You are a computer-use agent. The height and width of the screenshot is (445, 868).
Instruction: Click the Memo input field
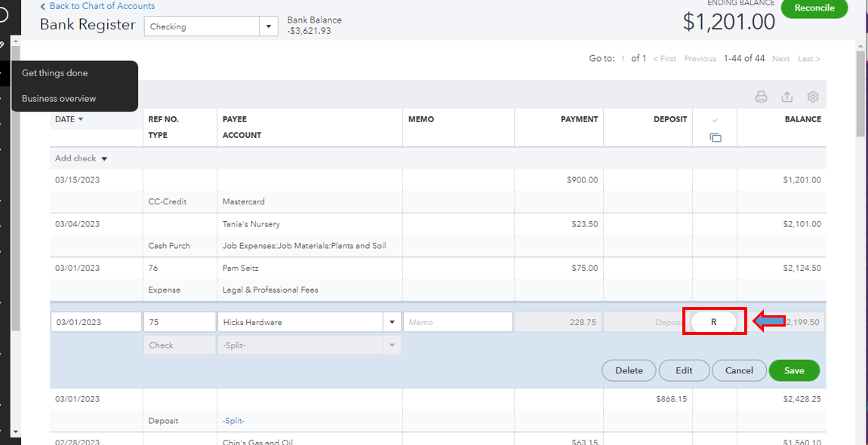tap(457, 322)
